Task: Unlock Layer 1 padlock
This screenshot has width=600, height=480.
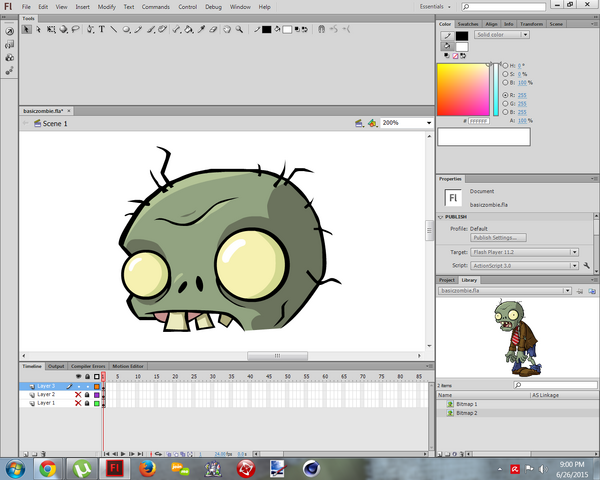Action: (87, 403)
